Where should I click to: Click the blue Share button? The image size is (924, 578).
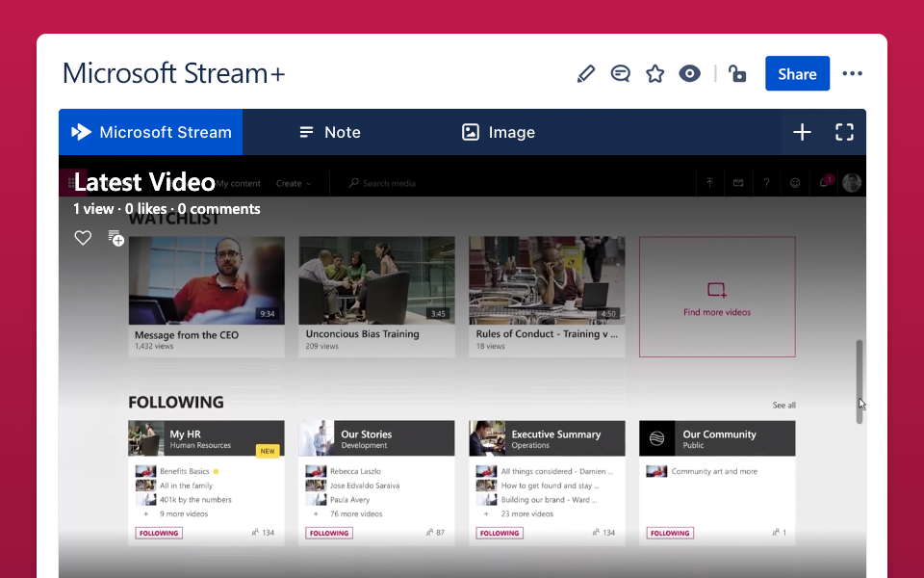pos(797,74)
